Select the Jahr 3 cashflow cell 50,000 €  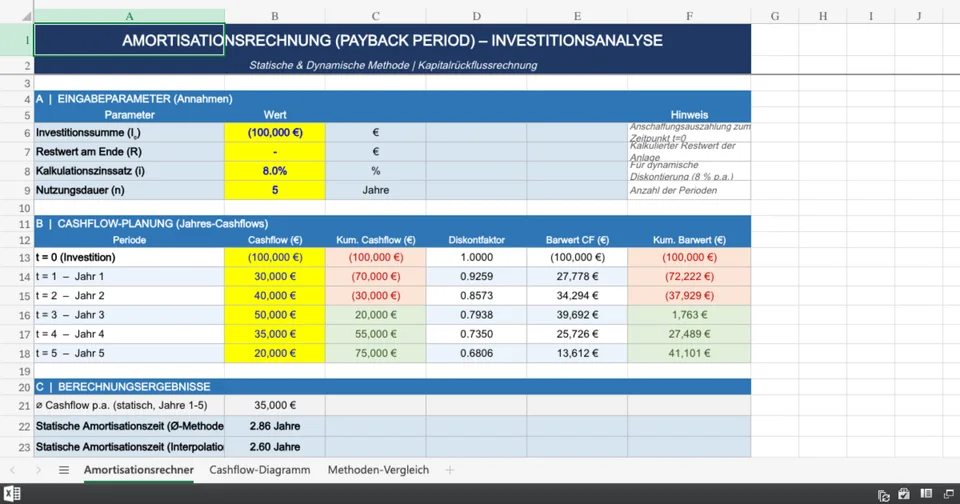click(275, 315)
